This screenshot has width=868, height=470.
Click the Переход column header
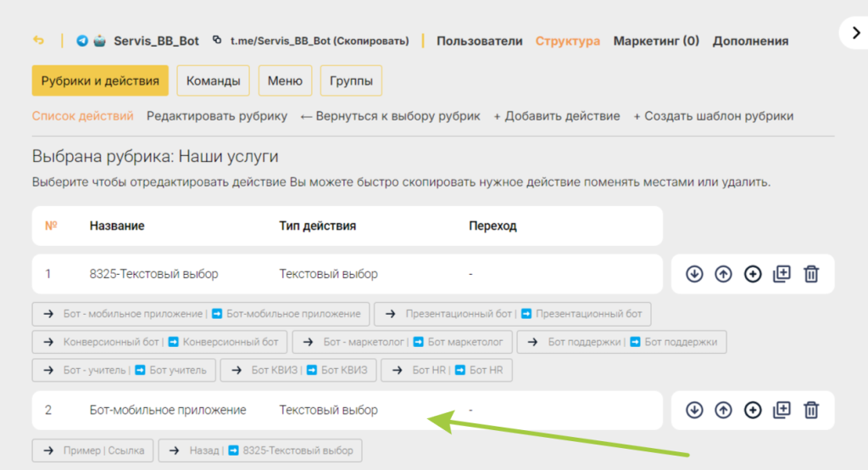pyautogui.click(x=492, y=227)
